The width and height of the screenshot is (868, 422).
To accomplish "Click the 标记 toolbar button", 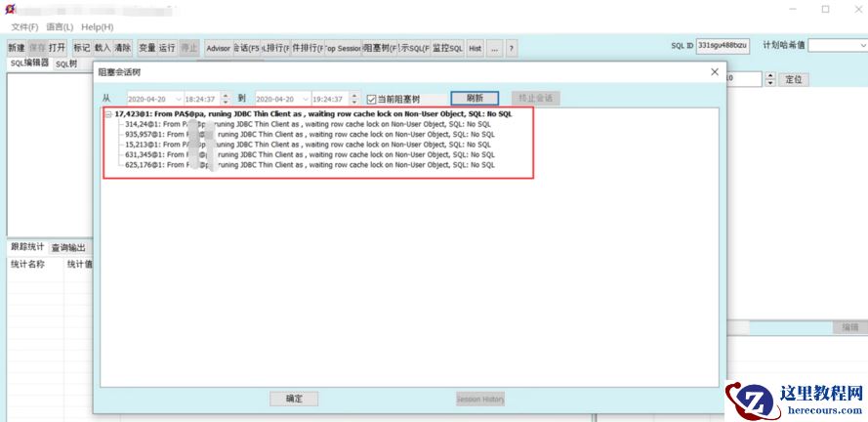I will pyautogui.click(x=81, y=48).
